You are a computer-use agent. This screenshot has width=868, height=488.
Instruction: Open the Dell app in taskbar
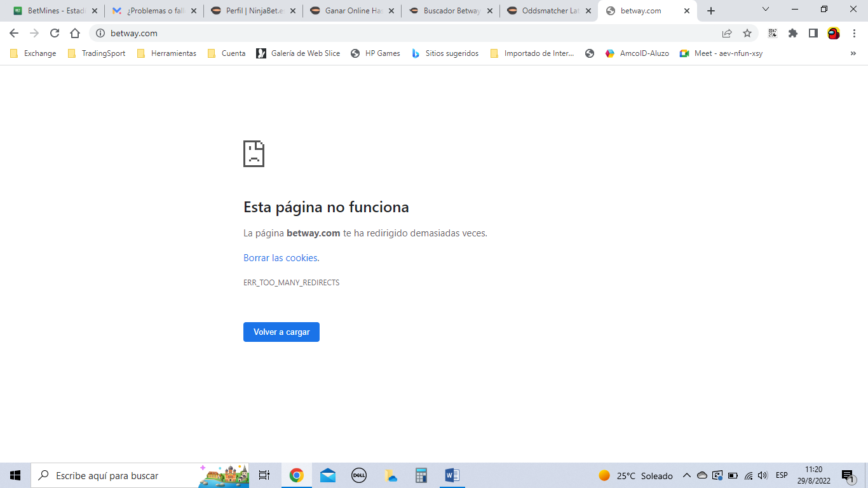pyautogui.click(x=359, y=475)
